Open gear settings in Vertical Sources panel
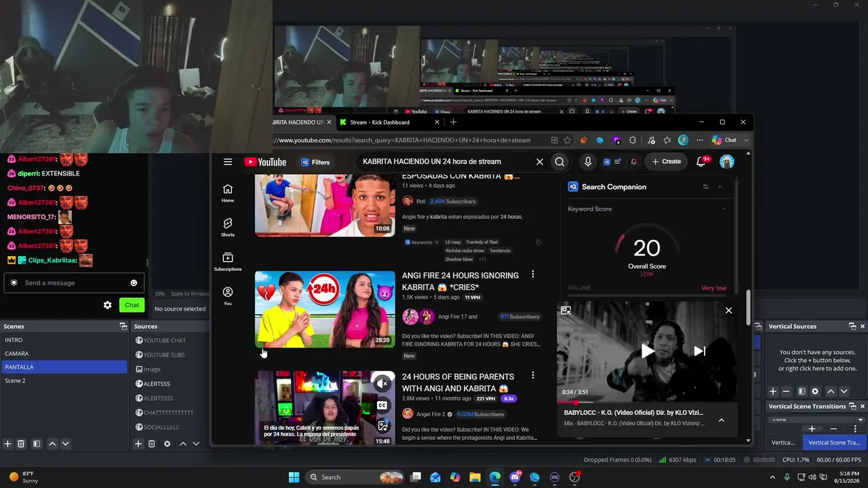This screenshot has width=868, height=488. point(815,391)
